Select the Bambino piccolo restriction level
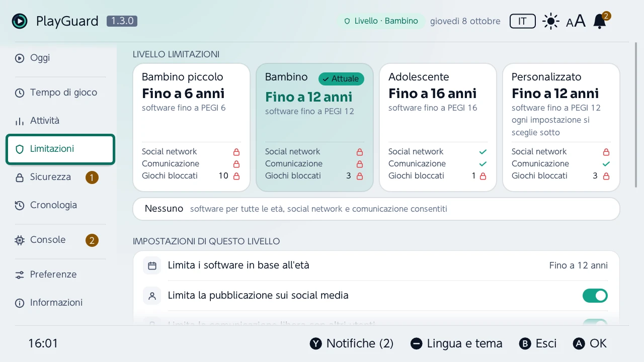This screenshot has width=644, height=362. click(x=191, y=127)
